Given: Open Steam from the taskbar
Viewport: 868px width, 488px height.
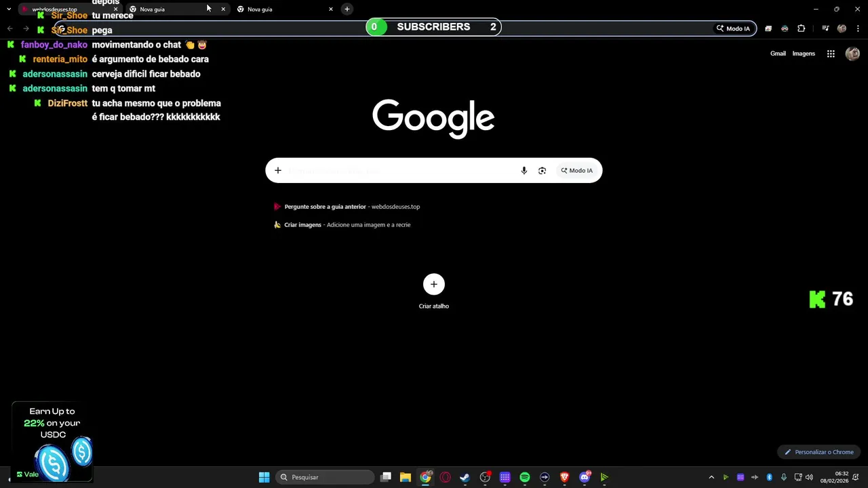Looking at the screenshot, I should tap(465, 477).
